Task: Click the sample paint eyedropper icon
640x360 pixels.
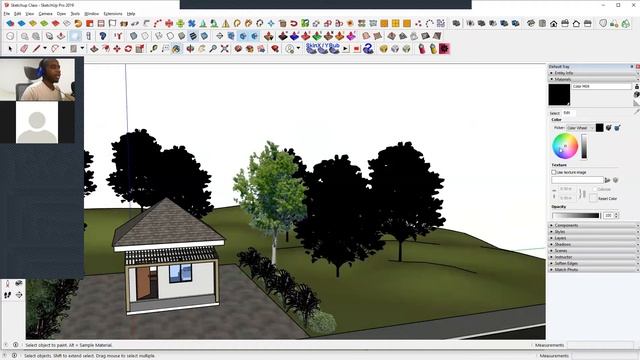Action: point(636,111)
